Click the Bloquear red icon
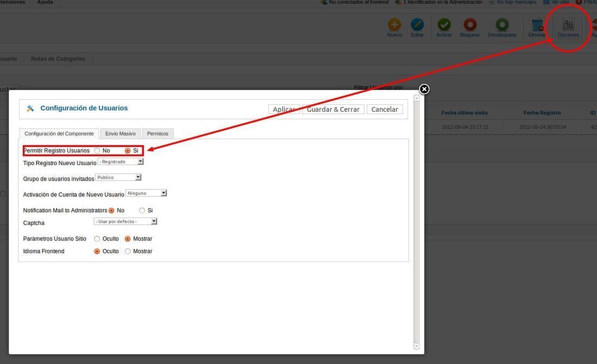Image resolution: width=597 pixels, height=364 pixels. [470, 25]
